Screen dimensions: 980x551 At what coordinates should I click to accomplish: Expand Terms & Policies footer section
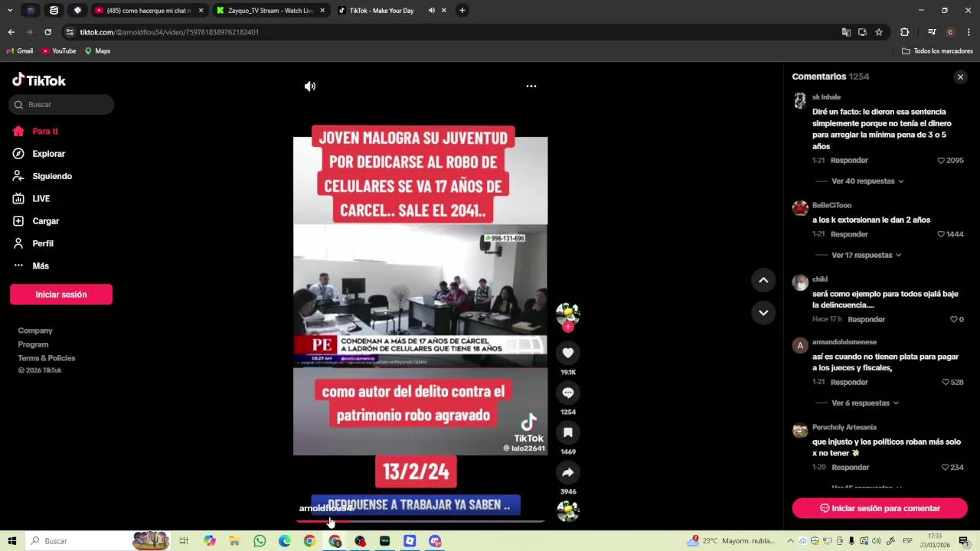pyautogui.click(x=47, y=358)
